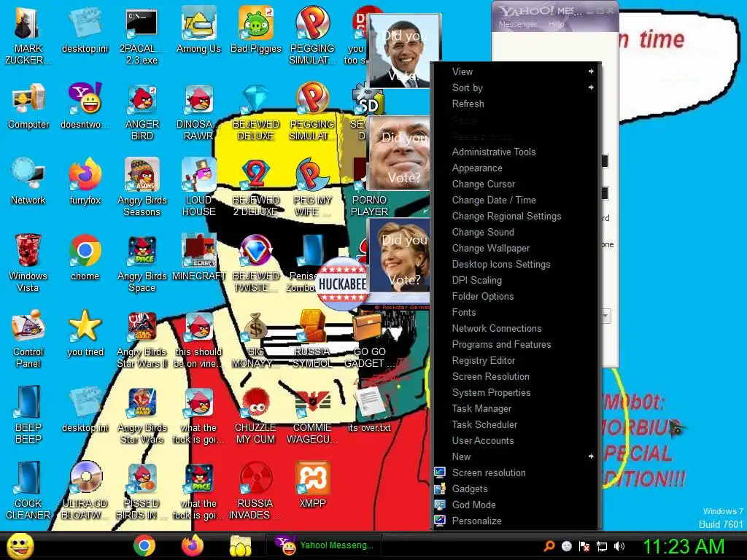Image resolution: width=747 pixels, height=560 pixels.
Task: Open the network tray icon
Action: pos(602,546)
